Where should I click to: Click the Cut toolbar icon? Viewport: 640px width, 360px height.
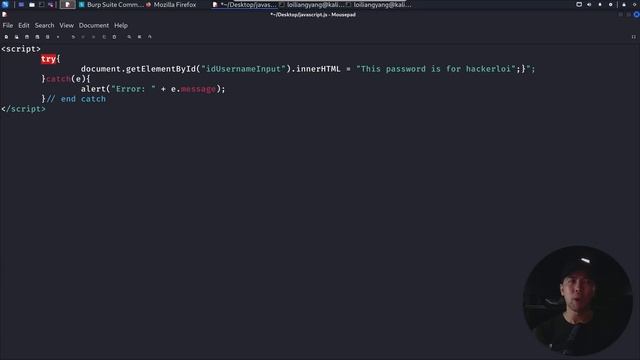(93, 37)
